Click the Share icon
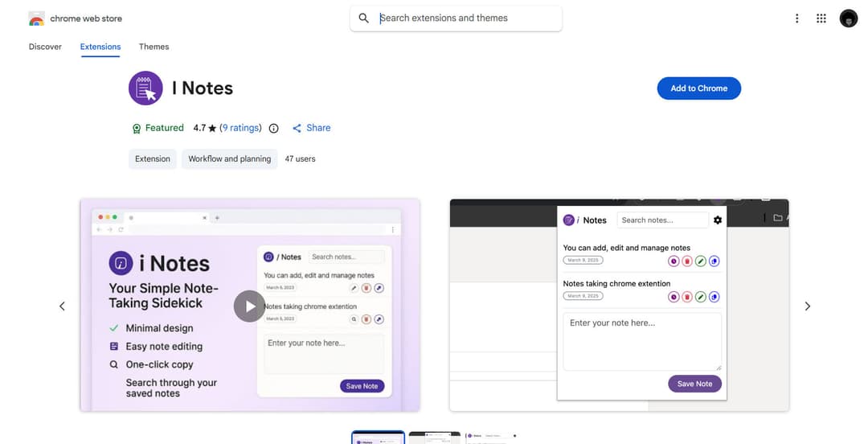Screen dimensions: 868x444 click(x=297, y=128)
